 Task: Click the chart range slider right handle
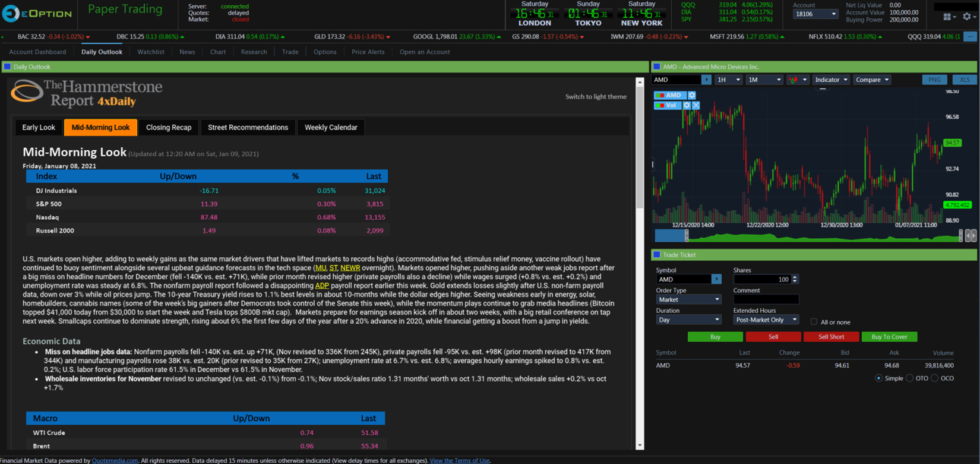click(x=961, y=236)
